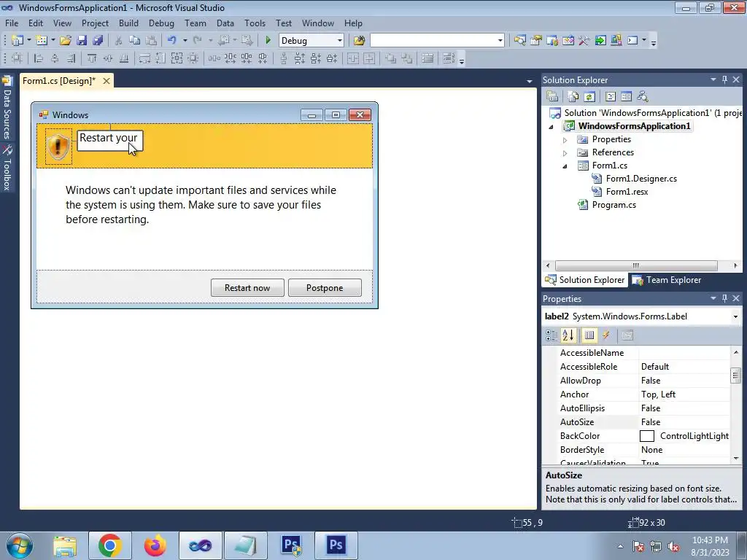The height and width of the screenshot is (560, 747).
Task: Click the Refresh icon in Solution Explorer
Action: 589,97
